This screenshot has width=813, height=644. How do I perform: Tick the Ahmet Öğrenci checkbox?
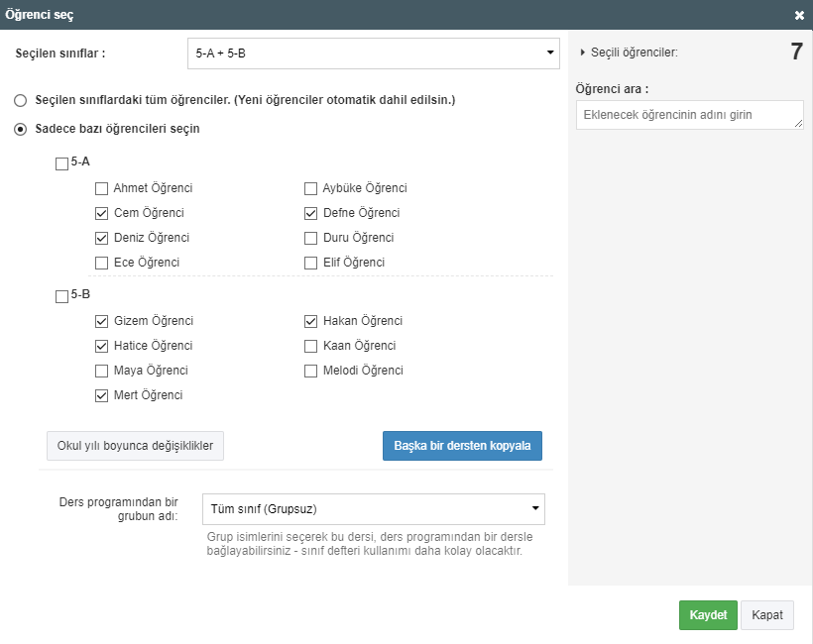[101, 188]
